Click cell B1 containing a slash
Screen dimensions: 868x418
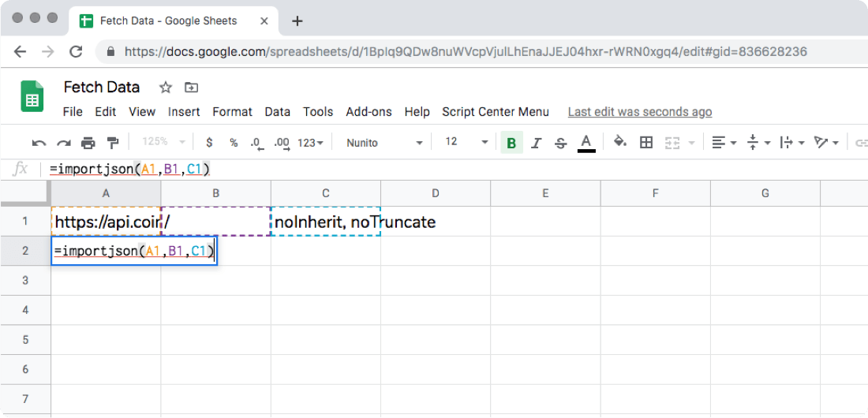coord(216,222)
